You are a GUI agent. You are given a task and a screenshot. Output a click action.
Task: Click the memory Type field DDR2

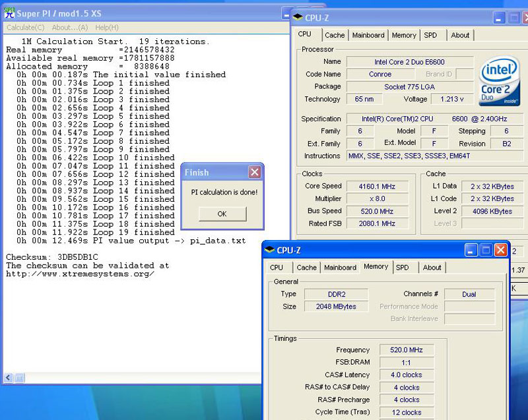(337, 294)
